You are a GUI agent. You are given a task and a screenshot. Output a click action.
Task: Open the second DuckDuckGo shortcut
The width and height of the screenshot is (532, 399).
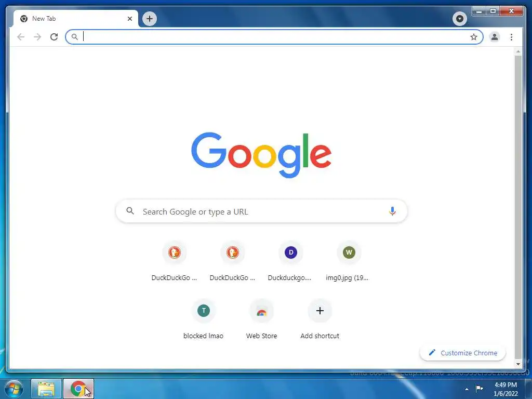[232, 253]
